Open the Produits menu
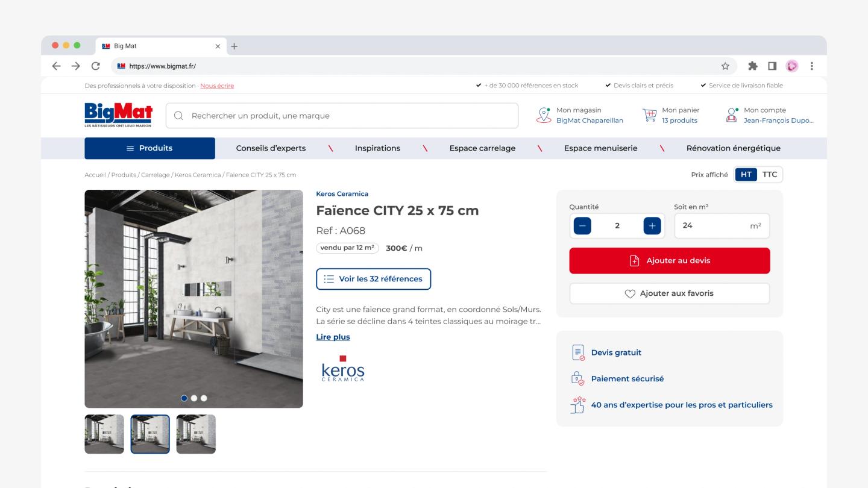 point(149,148)
